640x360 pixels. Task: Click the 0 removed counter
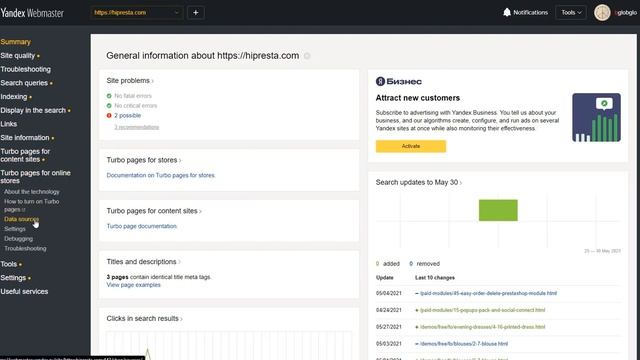tap(424, 264)
